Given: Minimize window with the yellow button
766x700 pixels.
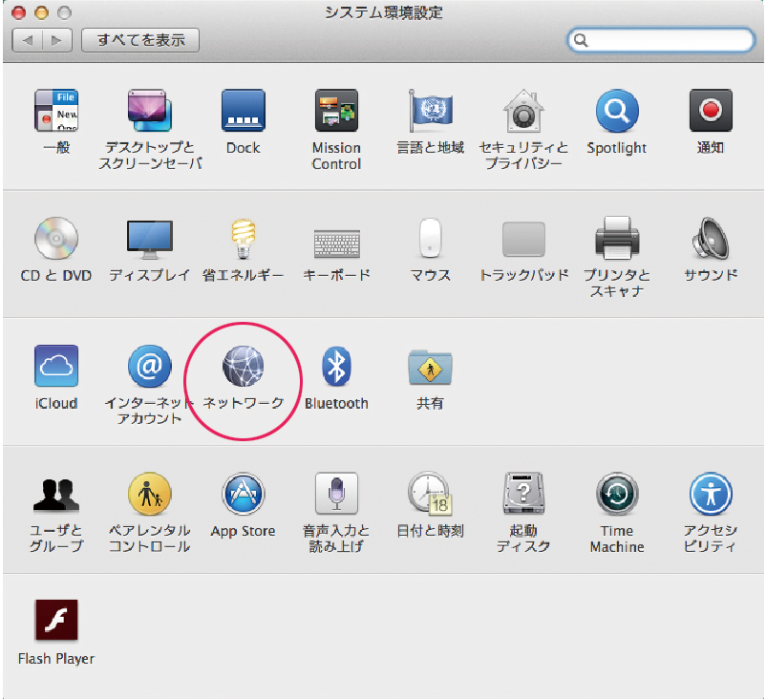Looking at the screenshot, I should (41, 12).
